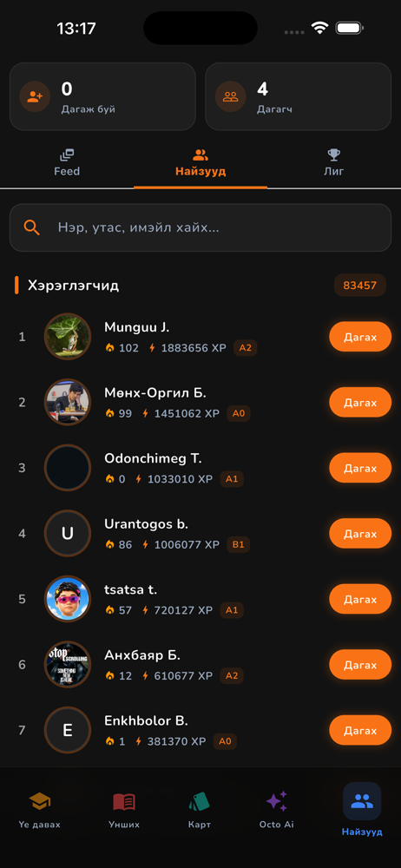Tap the Найзууд icon in bottom bar
The image size is (401, 868).
(x=362, y=800)
